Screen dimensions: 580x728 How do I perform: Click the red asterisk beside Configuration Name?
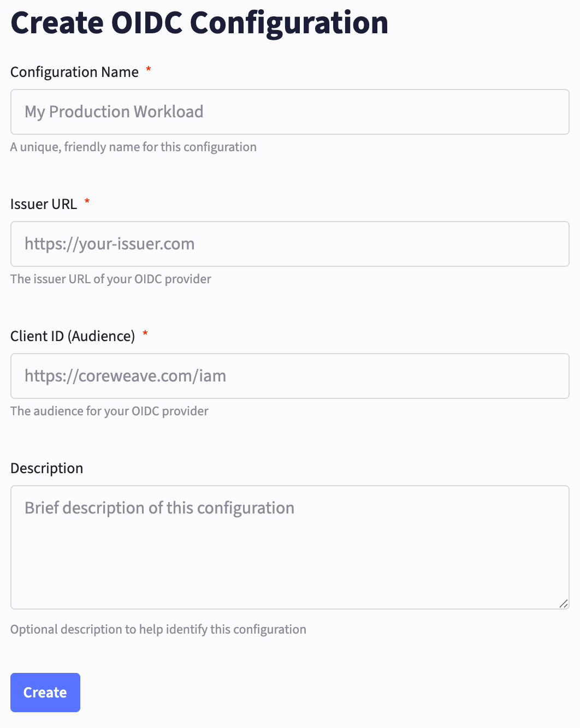[148, 70]
